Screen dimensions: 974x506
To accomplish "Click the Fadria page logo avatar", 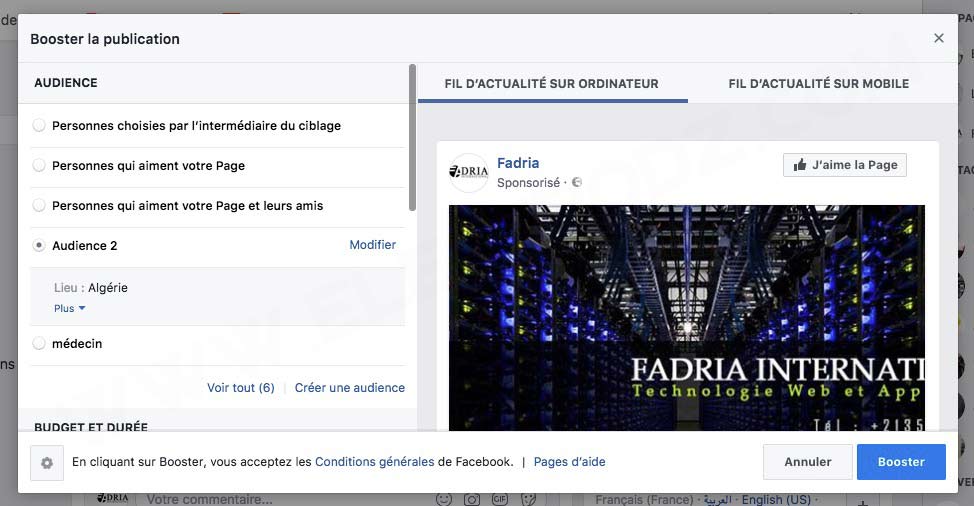I will 468,172.
